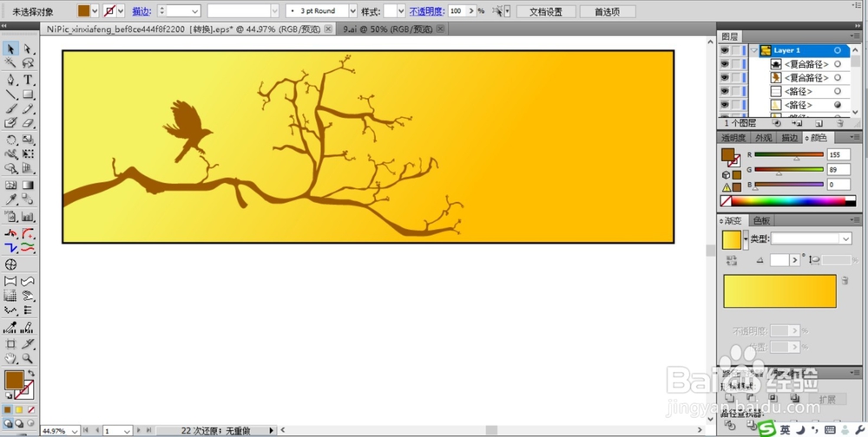868x437 pixels.
Task: Select the Artboard tool
Action: coord(10,343)
